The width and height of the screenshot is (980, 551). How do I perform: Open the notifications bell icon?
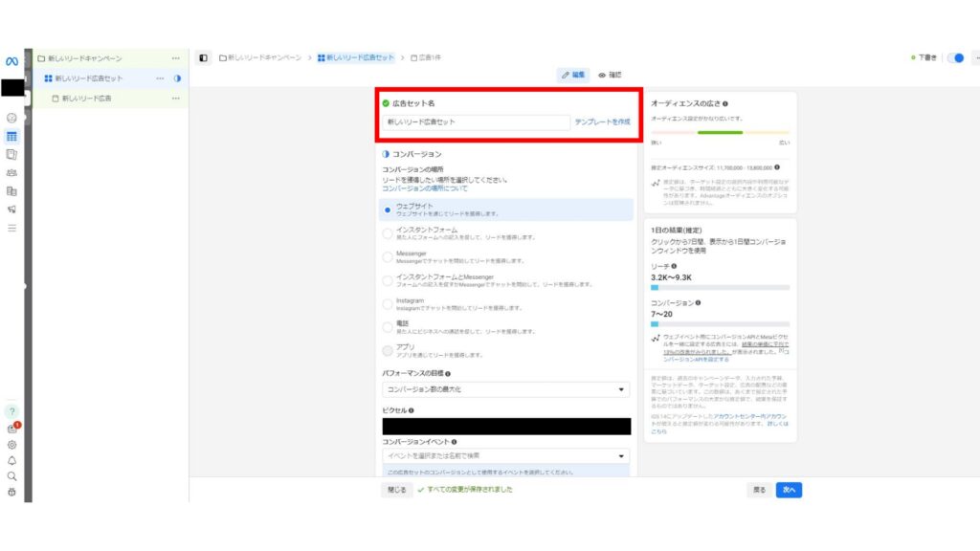[13, 462]
